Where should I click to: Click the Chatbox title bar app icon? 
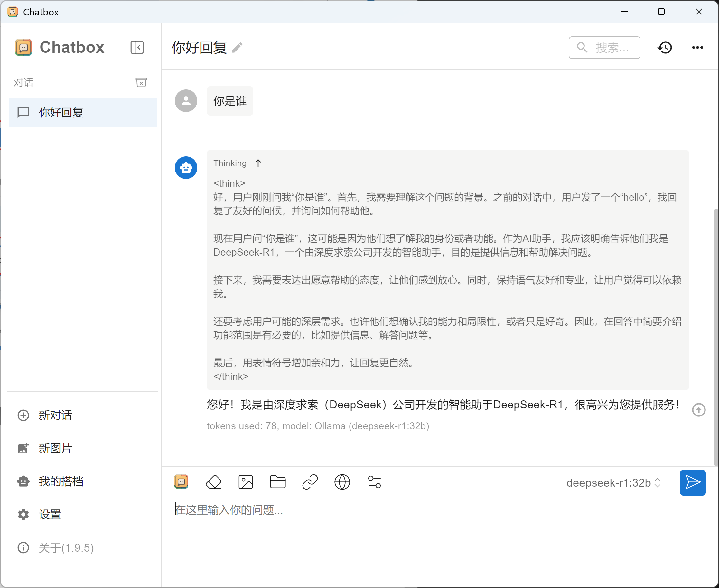tap(13, 12)
